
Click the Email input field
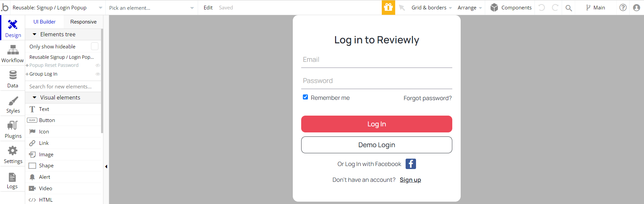(x=376, y=60)
